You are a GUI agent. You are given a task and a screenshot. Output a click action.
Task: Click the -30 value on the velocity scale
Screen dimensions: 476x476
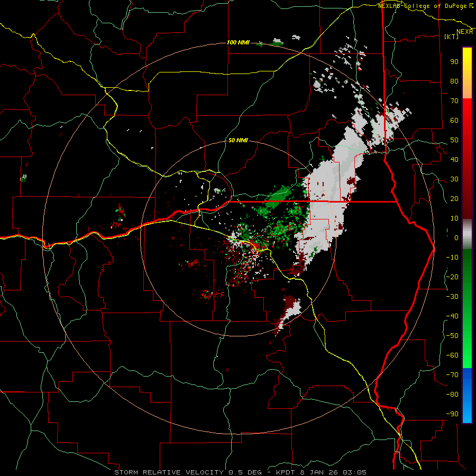452,297
